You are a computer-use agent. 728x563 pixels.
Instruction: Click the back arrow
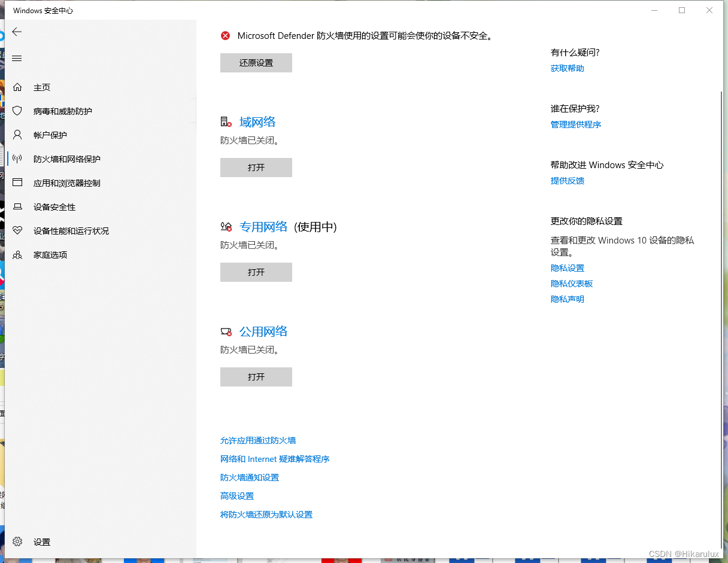pyautogui.click(x=17, y=32)
